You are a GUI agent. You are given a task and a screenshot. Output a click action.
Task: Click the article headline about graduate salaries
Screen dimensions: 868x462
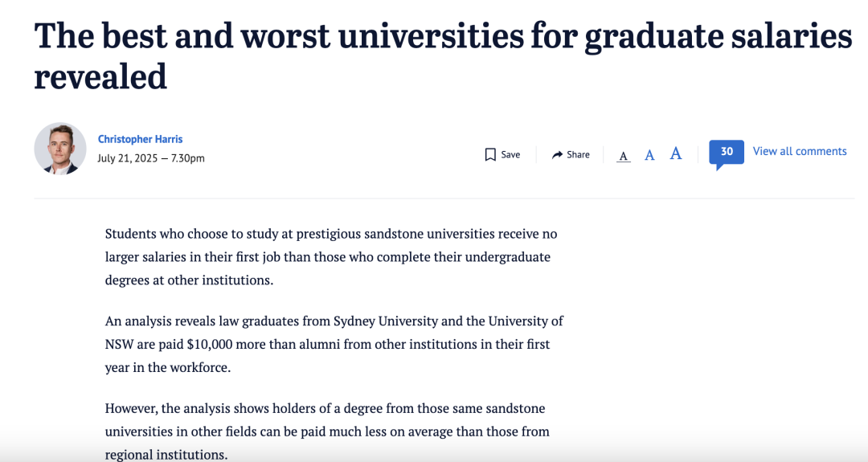pyautogui.click(x=442, y=37)
